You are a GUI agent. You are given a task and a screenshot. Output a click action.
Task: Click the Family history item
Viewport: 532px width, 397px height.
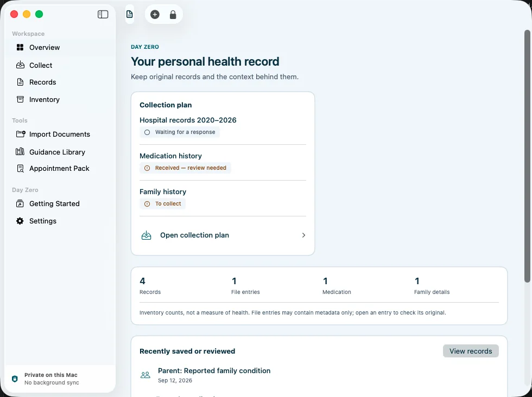tap(163, 192)
